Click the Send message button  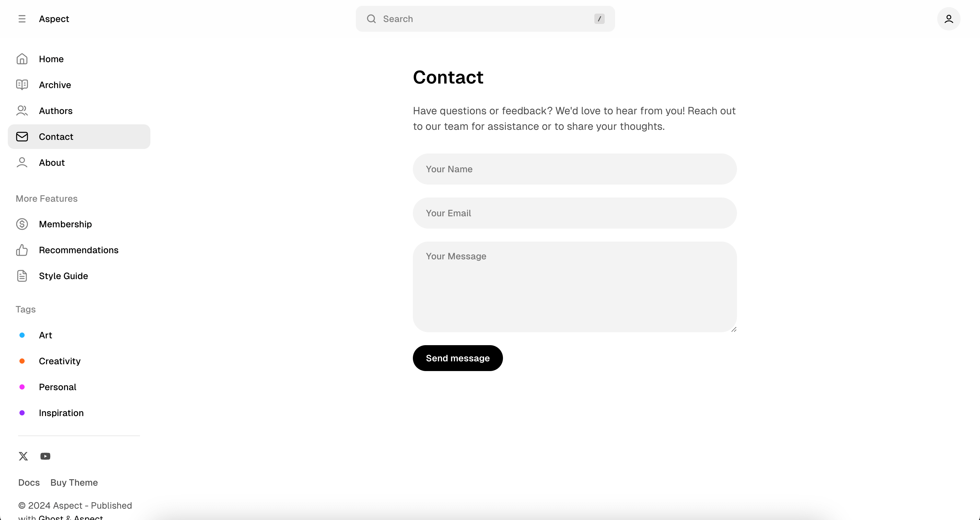point(457,358)
